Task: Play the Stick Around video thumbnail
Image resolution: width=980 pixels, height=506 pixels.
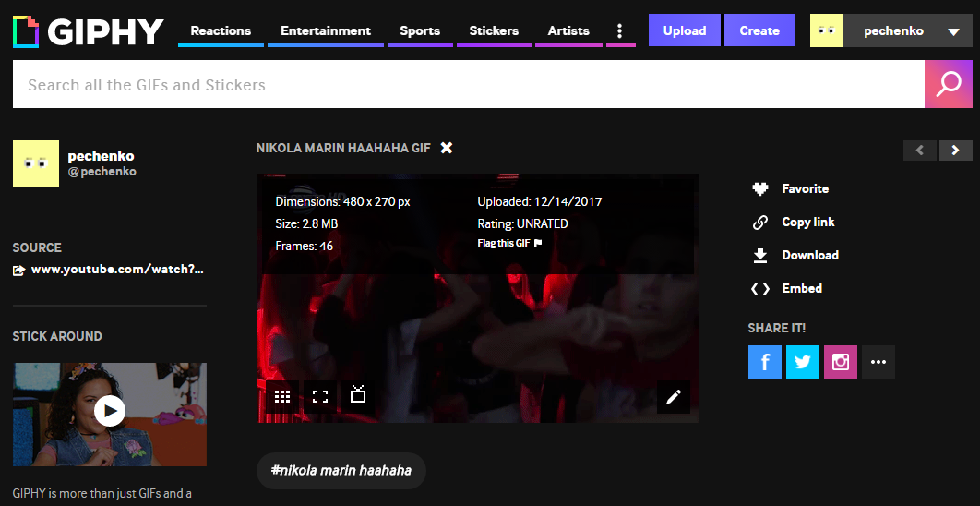Action: pyautogui.click(x=110, y=410)
